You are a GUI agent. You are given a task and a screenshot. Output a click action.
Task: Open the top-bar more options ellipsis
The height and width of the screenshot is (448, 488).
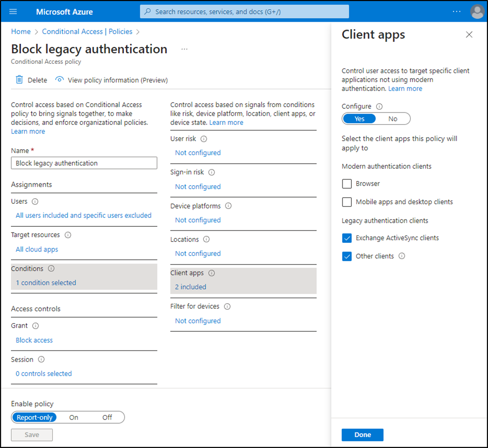456,12
